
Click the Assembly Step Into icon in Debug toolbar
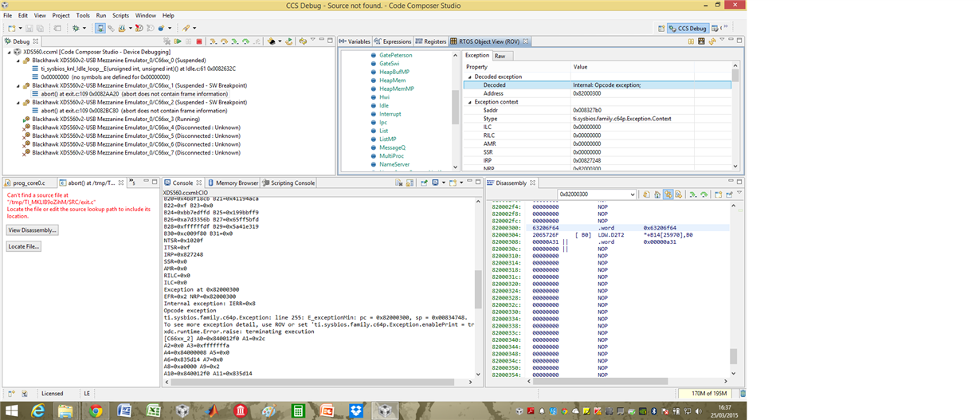pos(235,41)
